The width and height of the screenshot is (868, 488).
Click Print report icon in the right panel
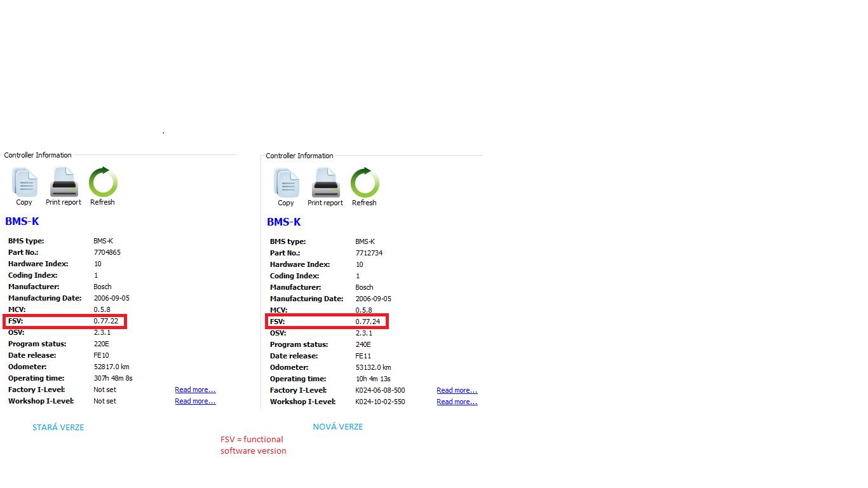coord(325,184)
